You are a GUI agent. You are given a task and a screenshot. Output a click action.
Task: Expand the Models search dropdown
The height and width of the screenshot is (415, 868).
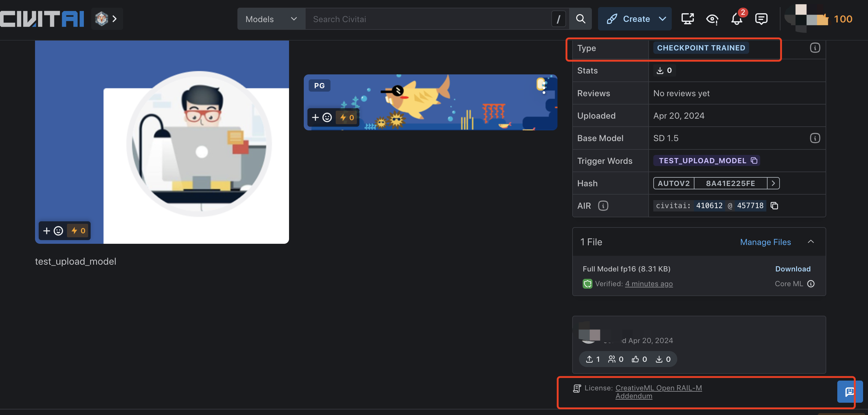tap(270, 18)
